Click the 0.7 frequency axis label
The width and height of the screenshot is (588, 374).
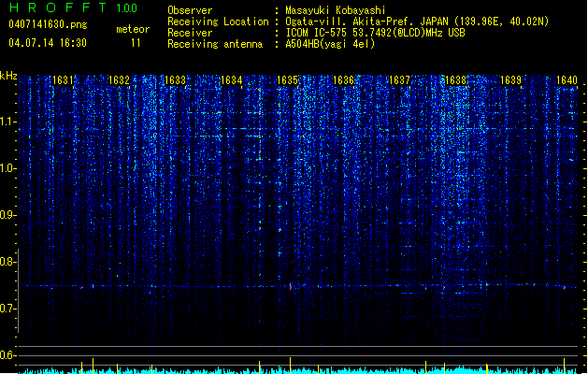[7, 309]
